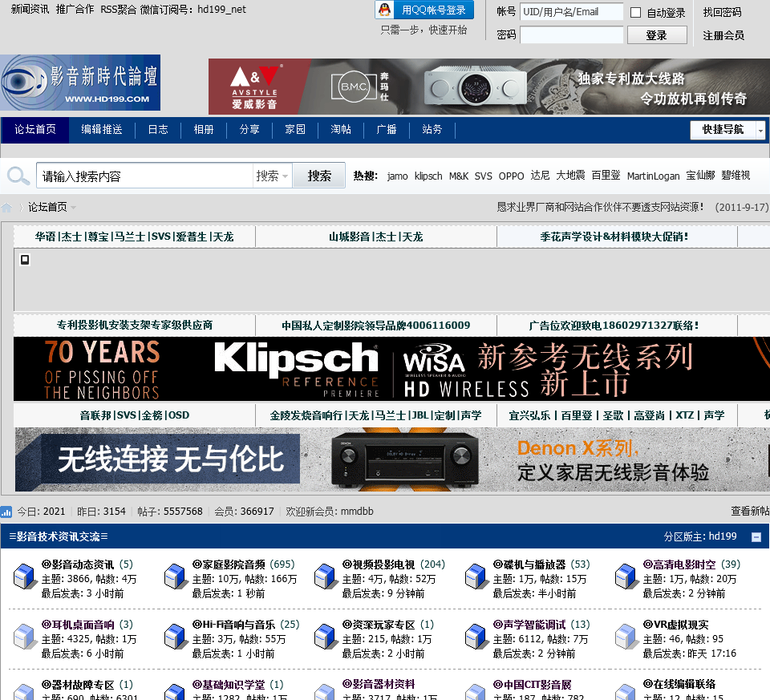Collapse the 影音技术资讯交流 section
770x700 pixels.
coord(756,537)
